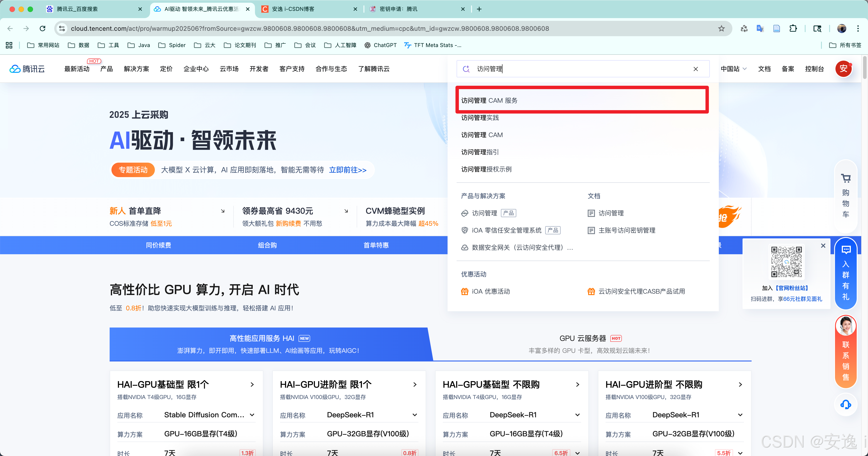Clear the search field with the X icon
Image resolution: width=868 pixels, height=456 pixels.
click(x=696, y=69)
